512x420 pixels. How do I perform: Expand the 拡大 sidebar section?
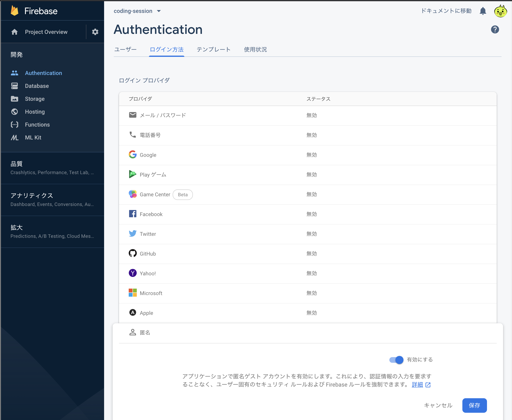[53, 232]
